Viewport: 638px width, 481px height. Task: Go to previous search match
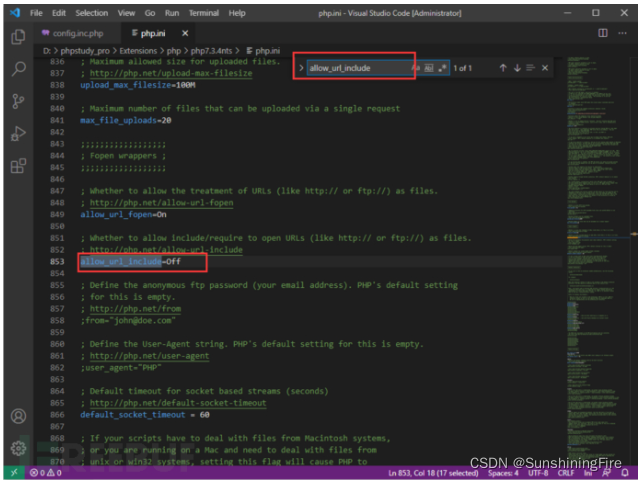coord(503,68)
